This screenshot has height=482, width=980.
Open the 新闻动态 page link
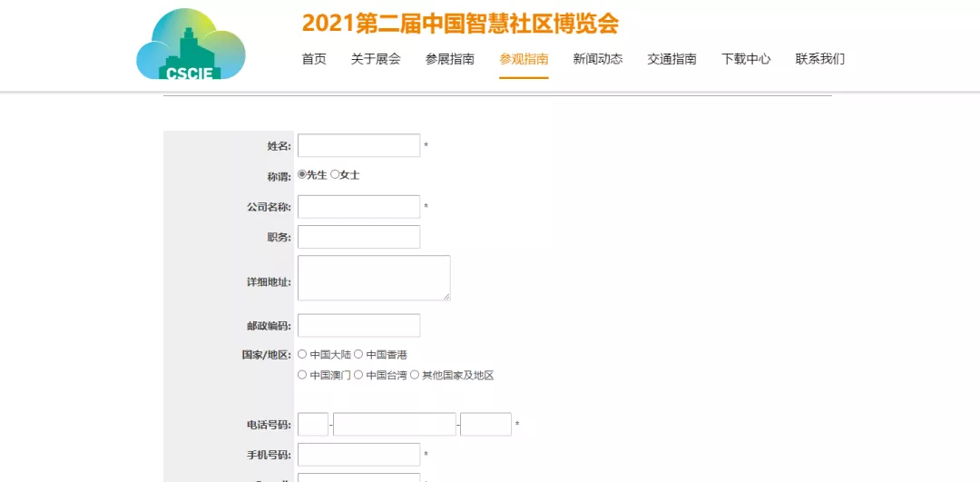coord(598,59)
